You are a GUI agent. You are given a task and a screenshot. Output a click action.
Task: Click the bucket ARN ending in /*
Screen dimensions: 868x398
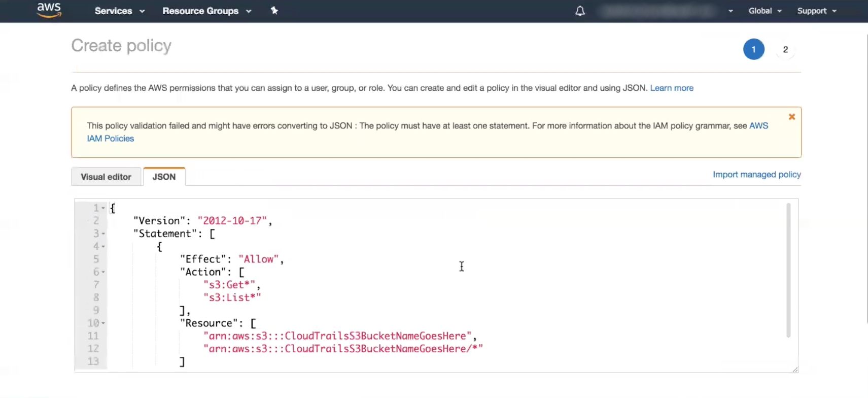[343, 349]
